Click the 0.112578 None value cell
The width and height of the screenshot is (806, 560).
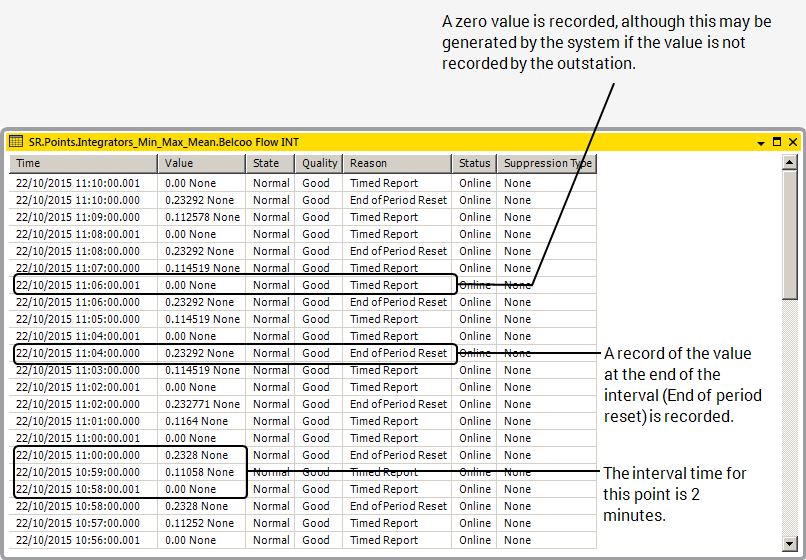[x=202, y=217]
